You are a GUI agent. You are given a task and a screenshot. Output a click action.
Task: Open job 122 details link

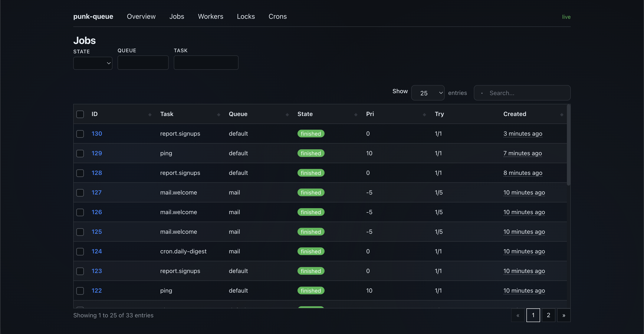click(x=97, y=290)
